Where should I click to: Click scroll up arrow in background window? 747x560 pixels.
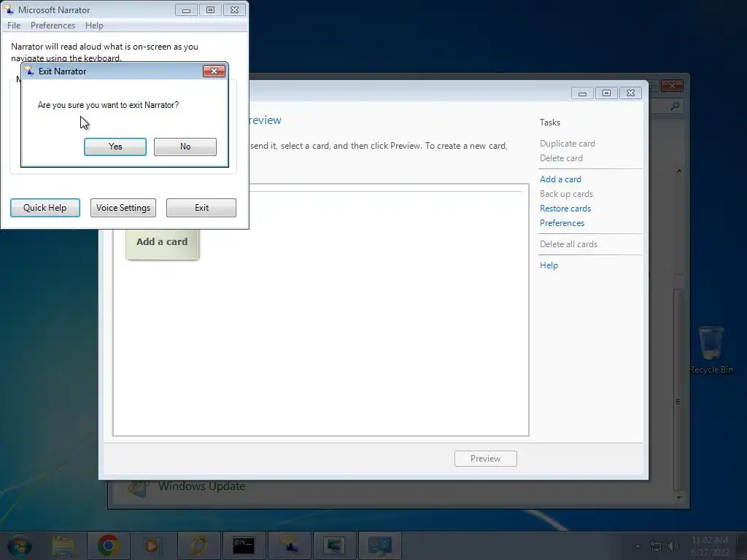point(679,171)
